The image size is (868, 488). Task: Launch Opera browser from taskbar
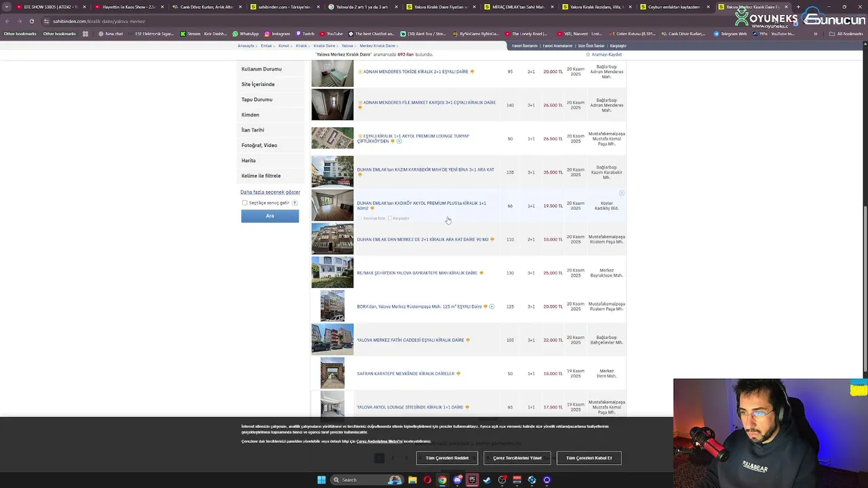[x=427, y=480]
